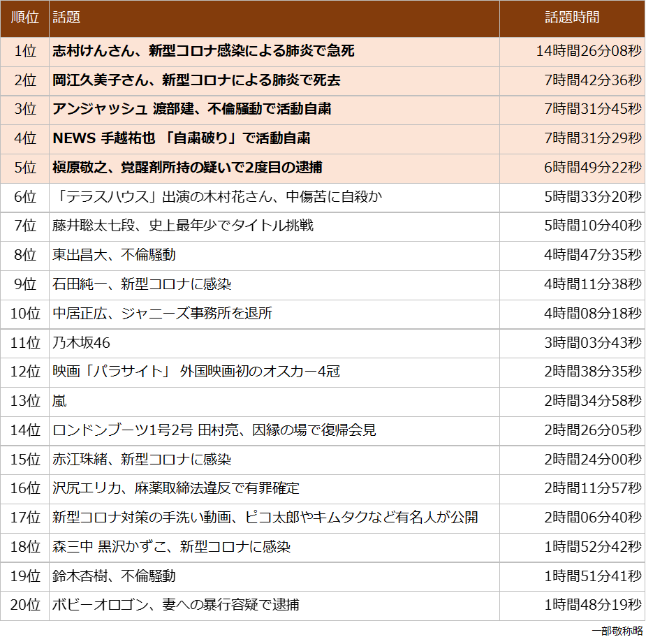Click the 嵐 topic in rank 13
The width and height of the screenshot is (646, 644).
(x=60, y=401)
